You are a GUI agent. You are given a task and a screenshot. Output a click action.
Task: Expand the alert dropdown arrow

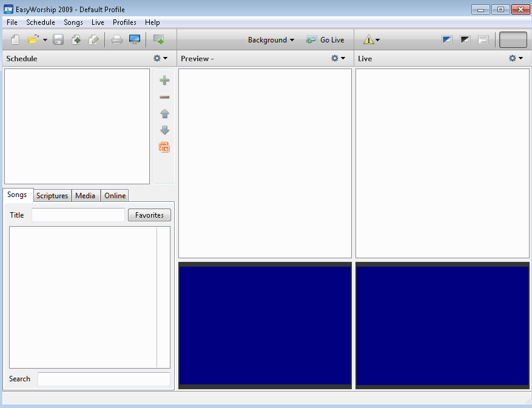click(378, 40)
